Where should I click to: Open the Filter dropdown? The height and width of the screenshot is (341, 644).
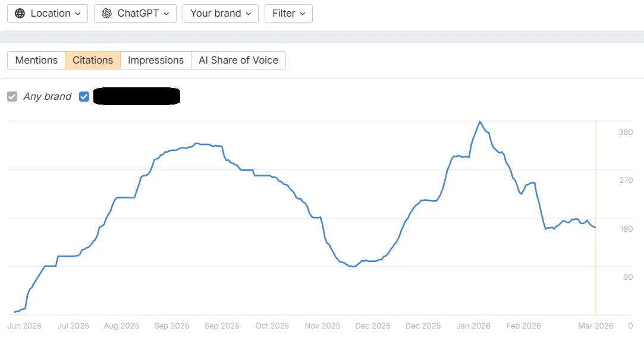(289, 14)
